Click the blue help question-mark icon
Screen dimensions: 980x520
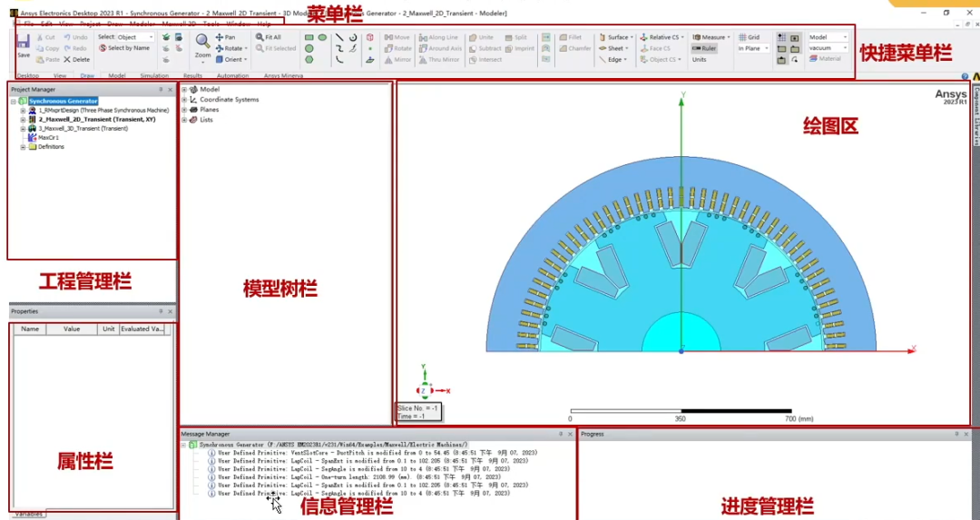click(965, 76)
